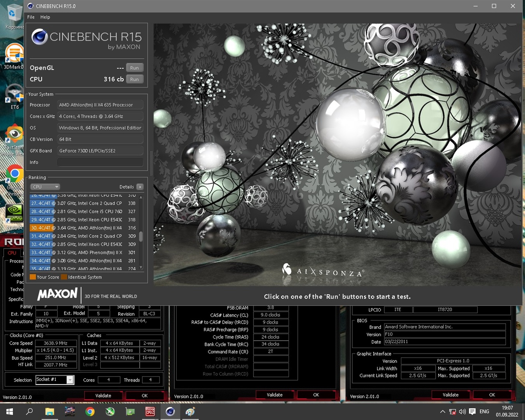Select ranking row 29 Intel Xeon E5430 score 318
Viewport: 525px width, 420px height.
[x=83, y=220]
